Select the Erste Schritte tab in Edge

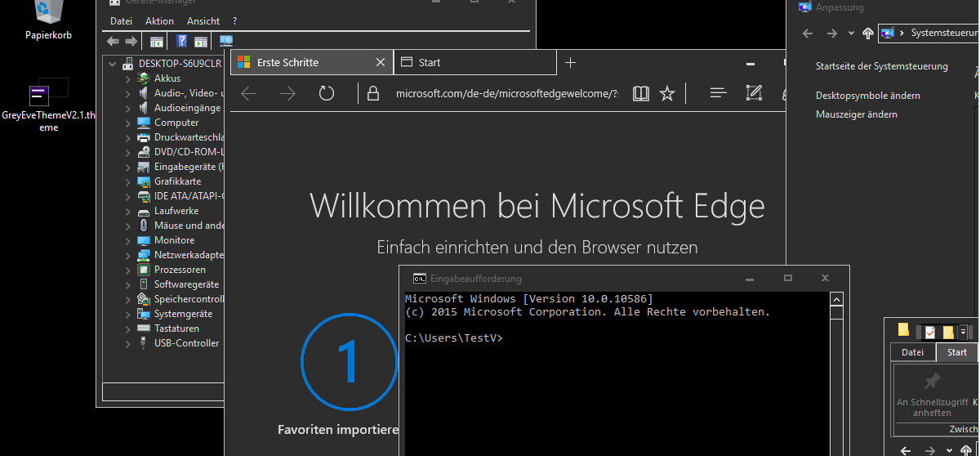[311, 62]
